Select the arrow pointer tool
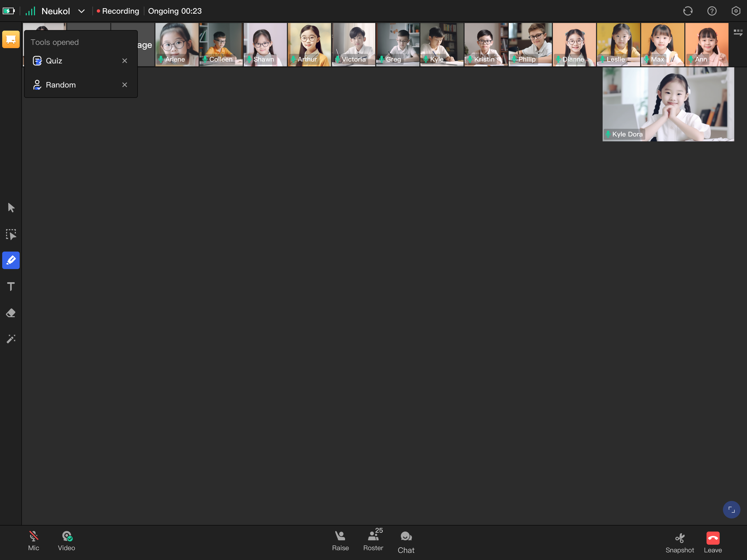 (11, 207)
